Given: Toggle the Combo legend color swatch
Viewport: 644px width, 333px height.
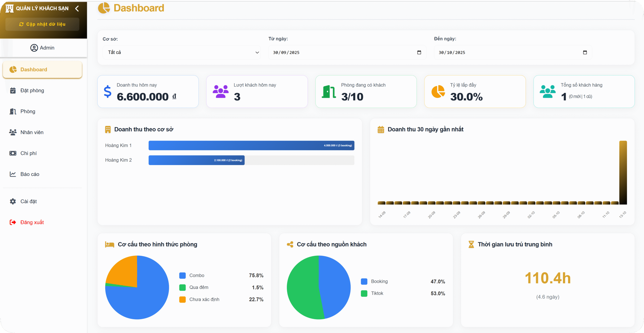Looking at the screenshot, I should (x=182, y=275).
